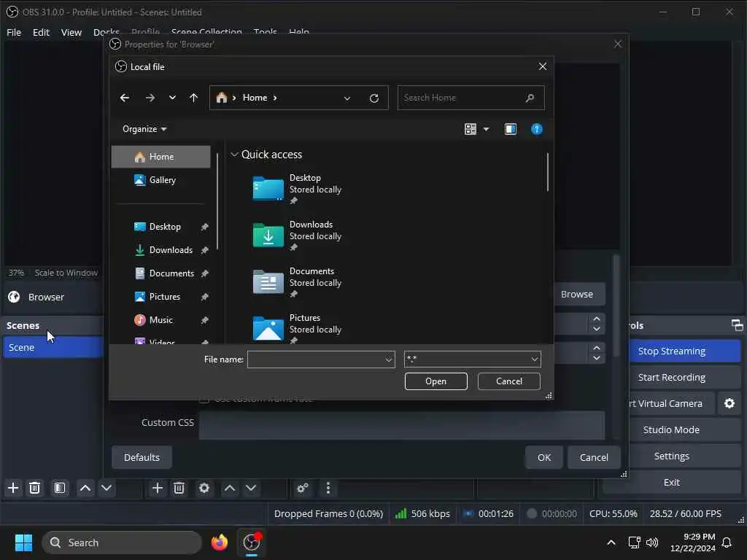Select the Downloads folder in Quick access
Image resolution: width=747 pixels, height=560 pixels.
297,236
